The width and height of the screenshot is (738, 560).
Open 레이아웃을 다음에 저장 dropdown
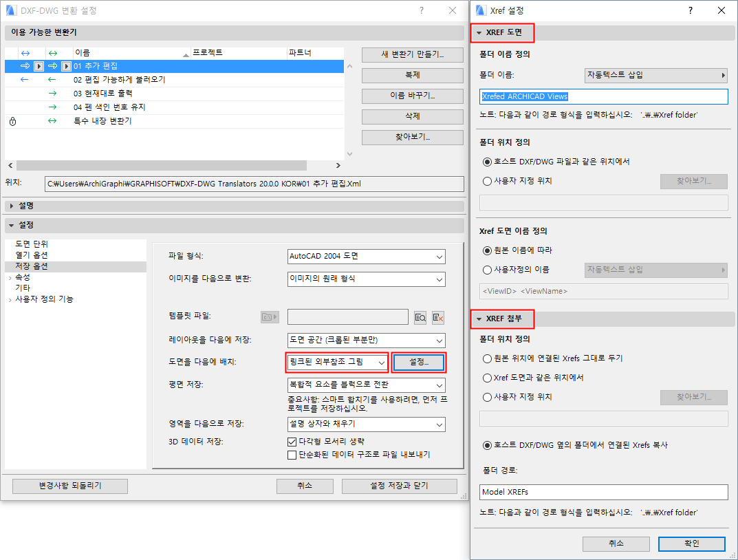click(x=366, y=341)
